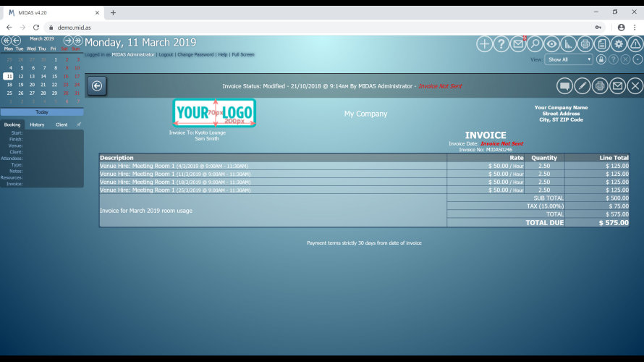This screenshot has width=644, height=362.
Task: Click the padlock icon beside View dropdown
Action: tap(601, 59)
